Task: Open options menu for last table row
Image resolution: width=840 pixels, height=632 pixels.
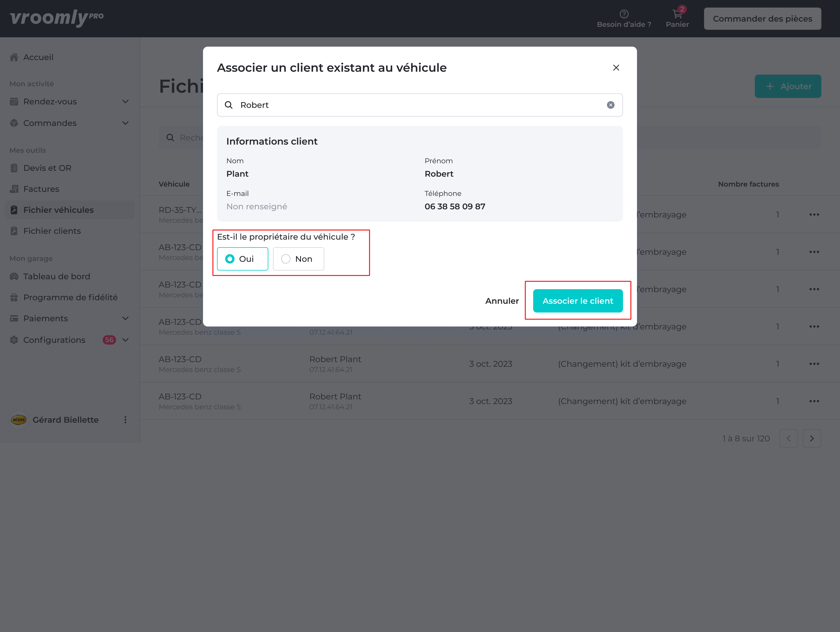Action: tap(814, 401)
